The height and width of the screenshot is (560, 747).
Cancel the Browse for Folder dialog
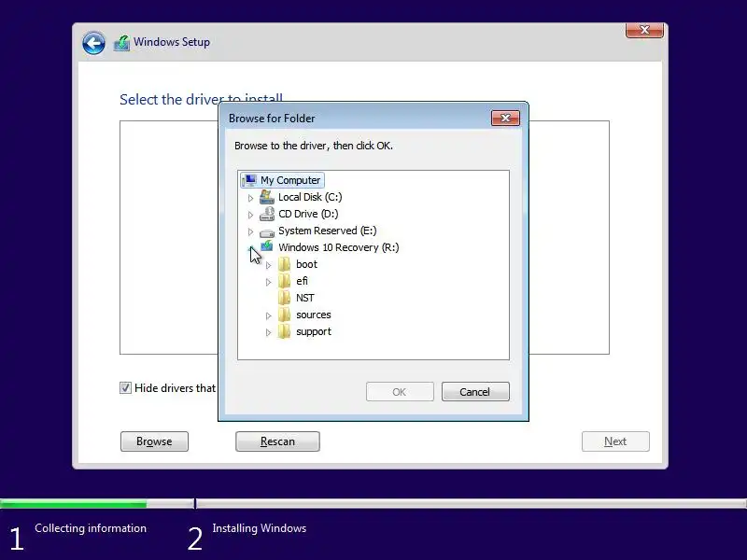coord(475,391)
